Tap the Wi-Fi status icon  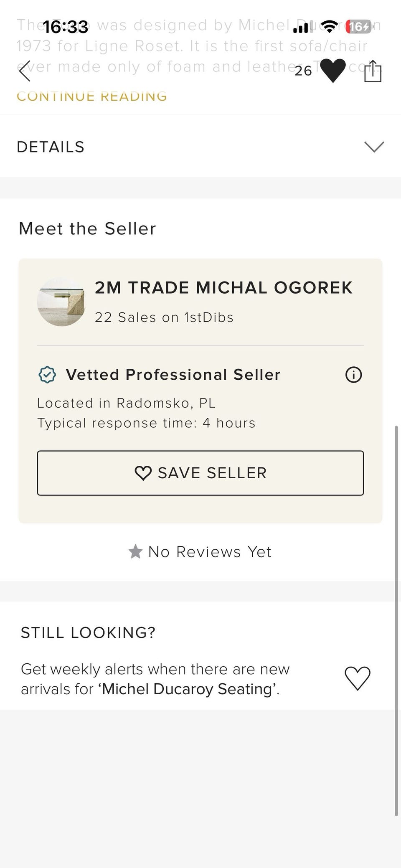[x=330, y=27]
